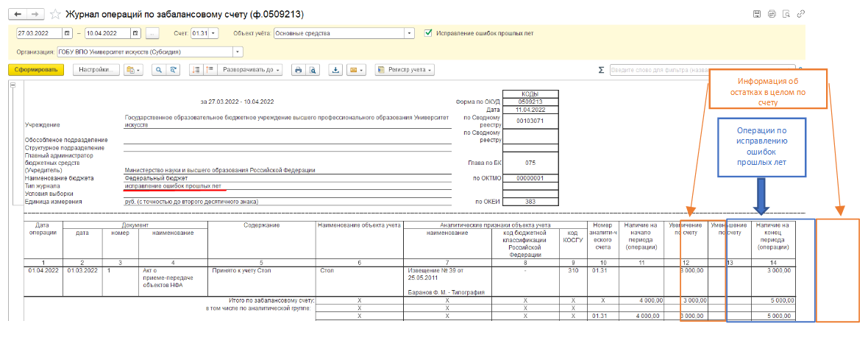Add report to favorites with star icon
This screenshot has width=868, height=346.
(x=54, y=15)
